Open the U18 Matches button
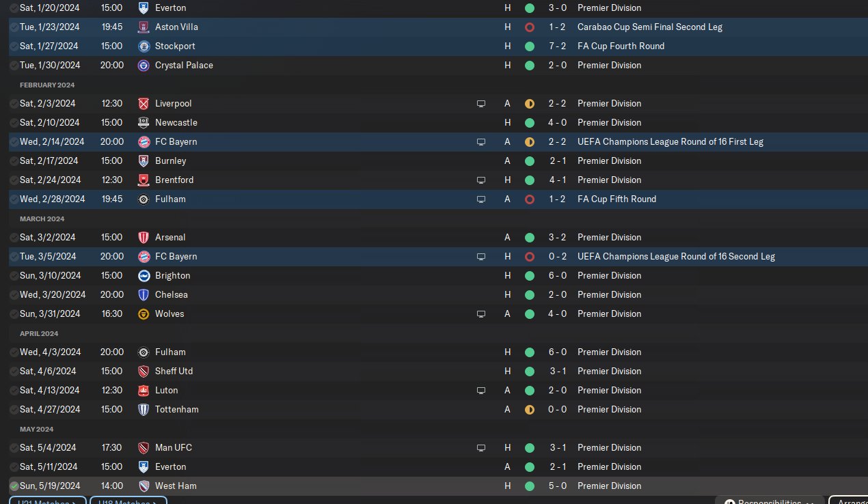Screen dimensions: 868x504 tap(128, 501)
